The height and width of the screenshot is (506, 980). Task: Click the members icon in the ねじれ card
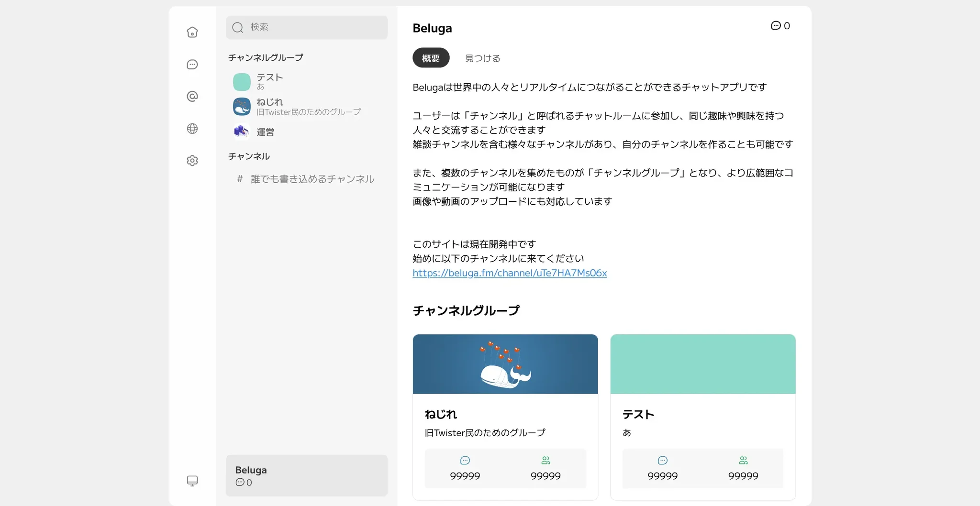pyautogui.click(x=546, y=461)
